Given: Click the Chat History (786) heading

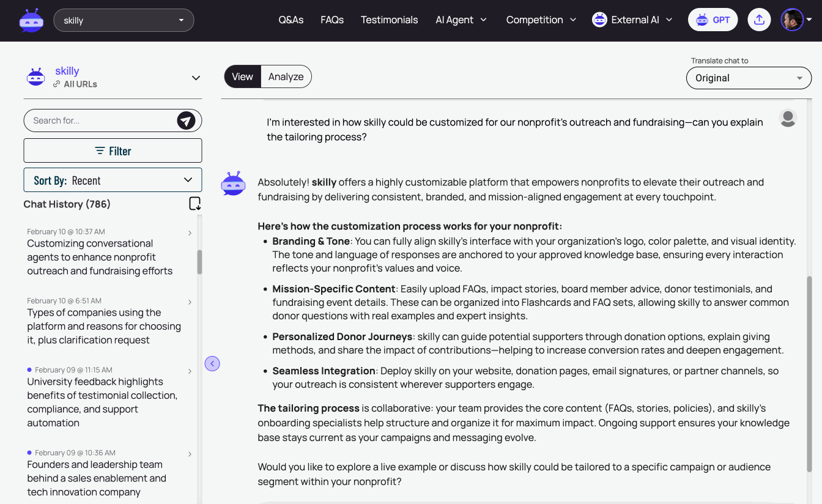Looking at the screenshot, I should point(67,204).
